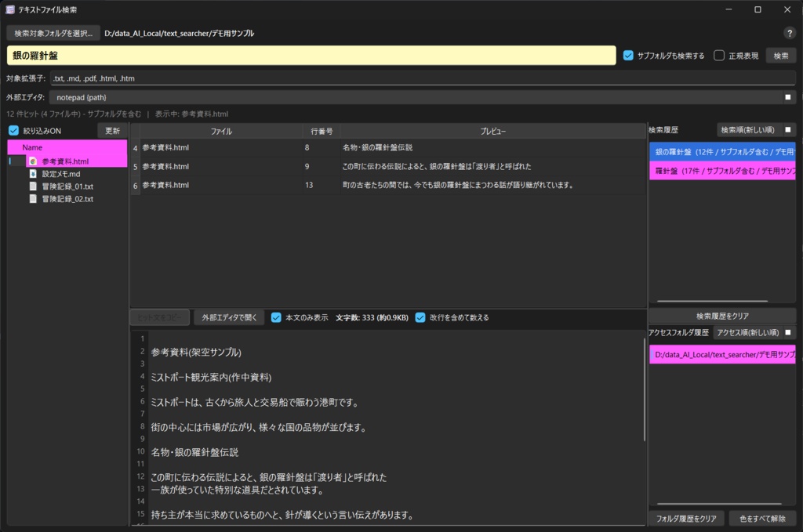Image resolution: width=803 pixels, height=532 pixels.
Task: Maximize the テキストファイル検索 window
Action: pos(758,9)
